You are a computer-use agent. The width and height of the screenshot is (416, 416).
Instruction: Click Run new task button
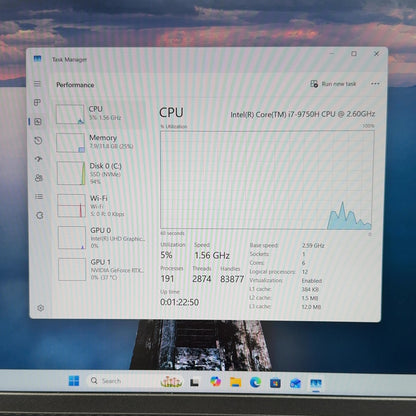pos(333,84)
